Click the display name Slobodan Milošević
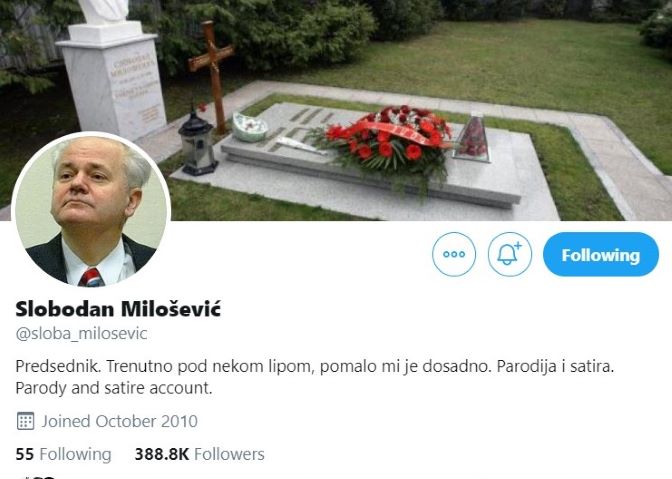The height and width of the screenshot is (479, 672). tap(118, 308)
